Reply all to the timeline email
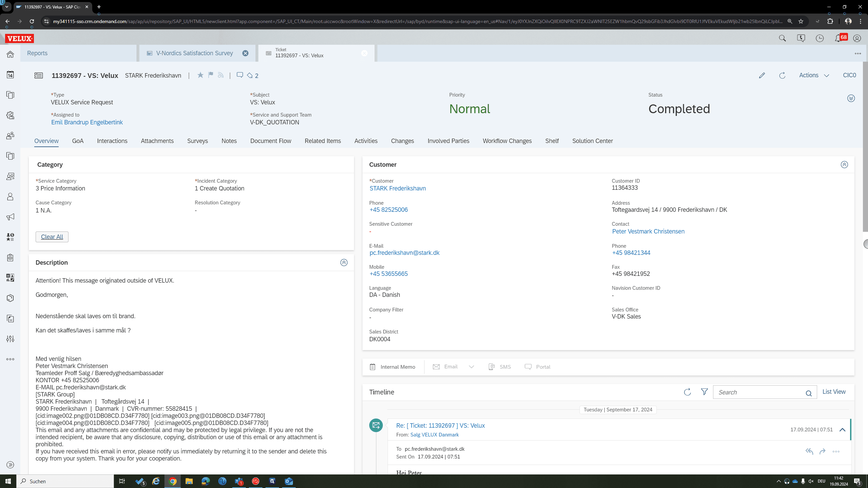 (x=809, y=451)
